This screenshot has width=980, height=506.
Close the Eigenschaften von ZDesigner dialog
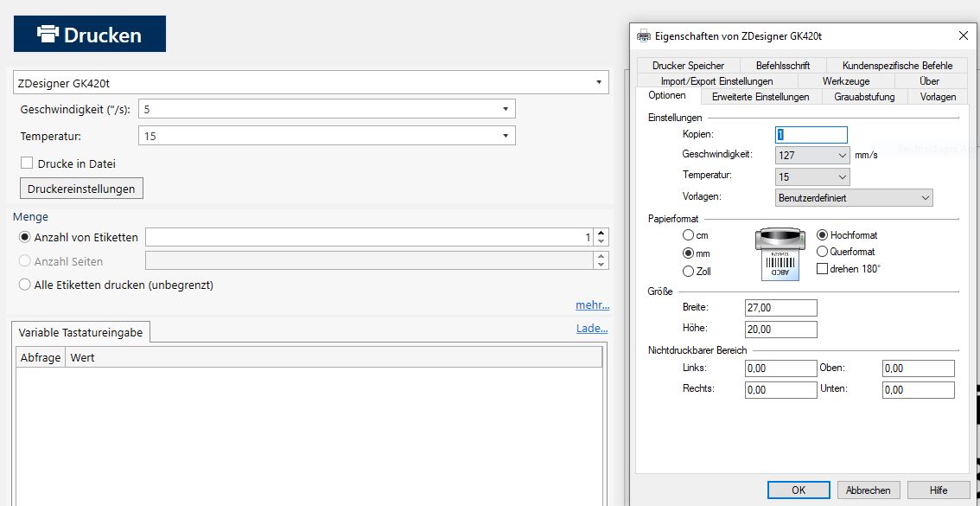963,35
